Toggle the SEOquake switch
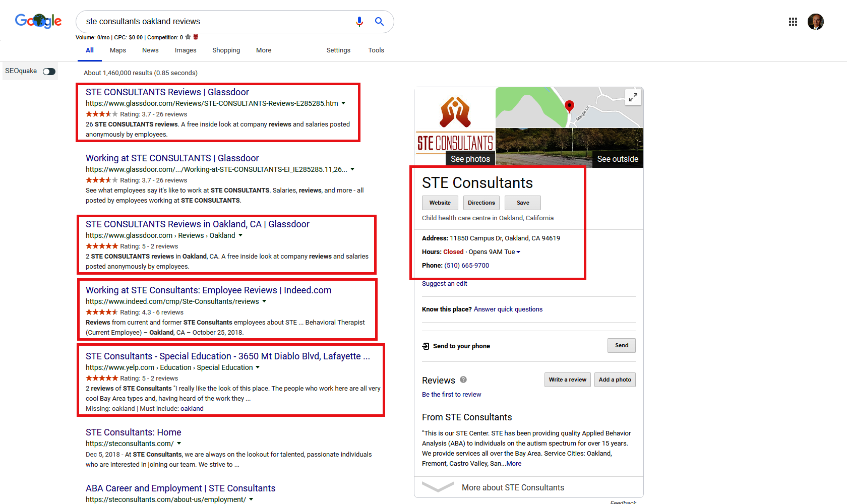 [x=49, y=71]
